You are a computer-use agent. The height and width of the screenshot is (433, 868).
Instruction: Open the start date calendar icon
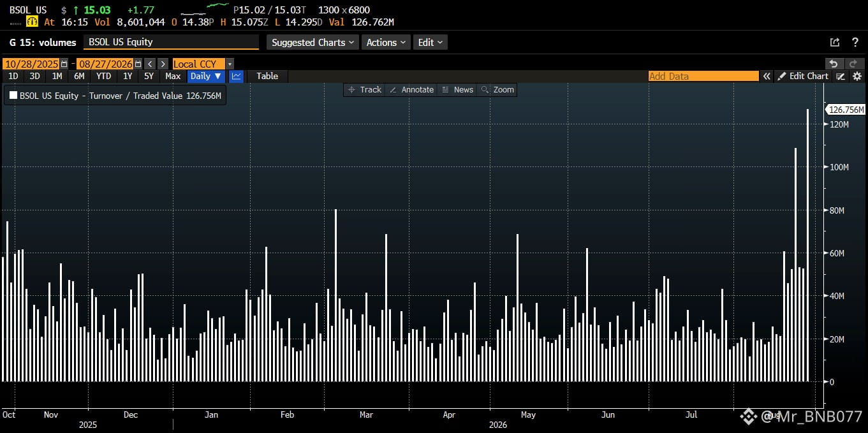coord(64,64)
